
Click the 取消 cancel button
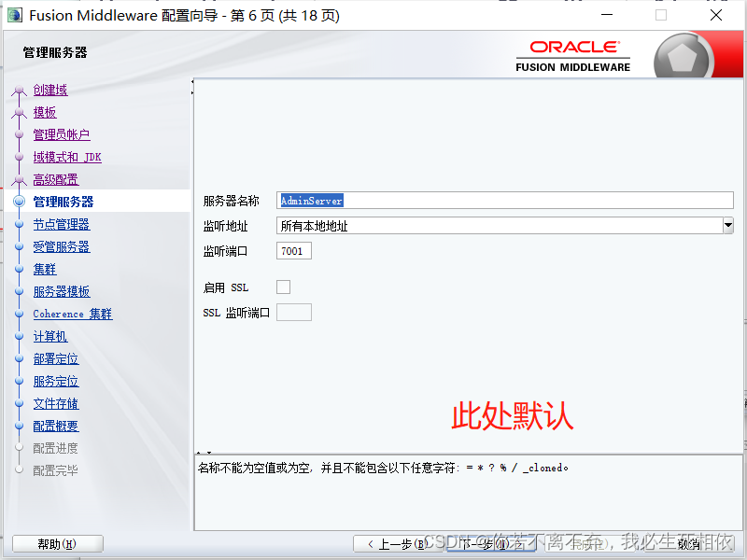(689, 544)
